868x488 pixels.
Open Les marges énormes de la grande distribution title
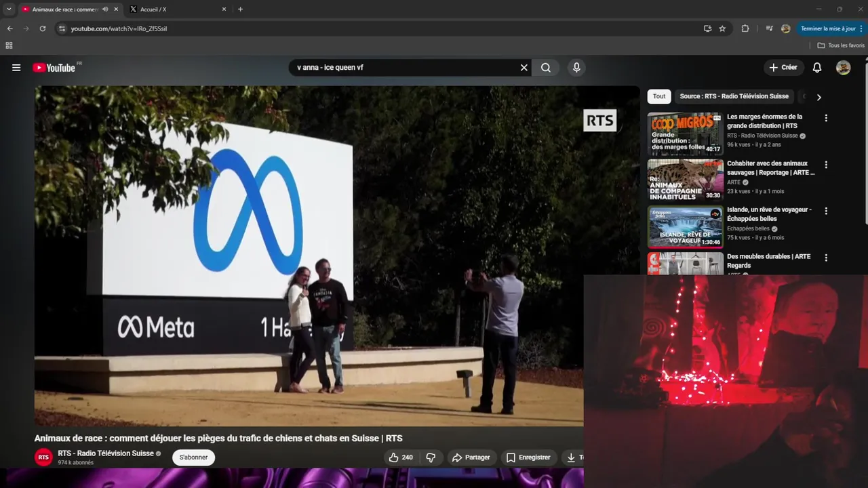764,121
